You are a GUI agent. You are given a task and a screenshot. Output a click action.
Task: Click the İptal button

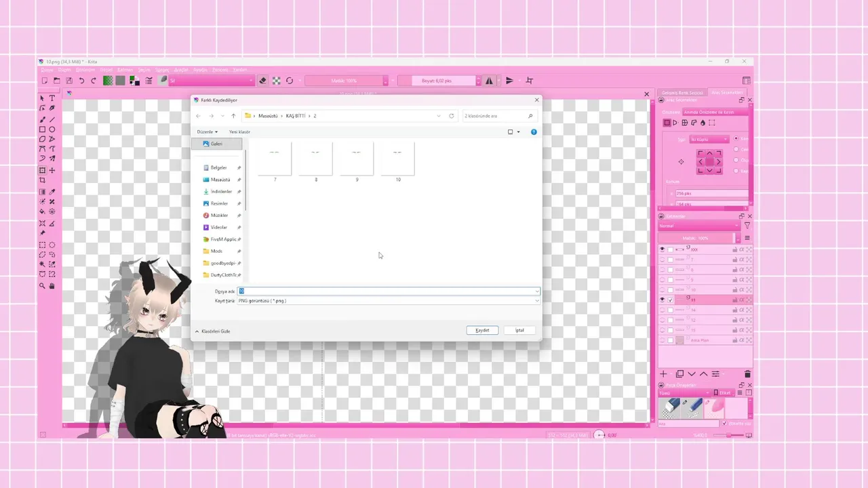tap(519, 330)
